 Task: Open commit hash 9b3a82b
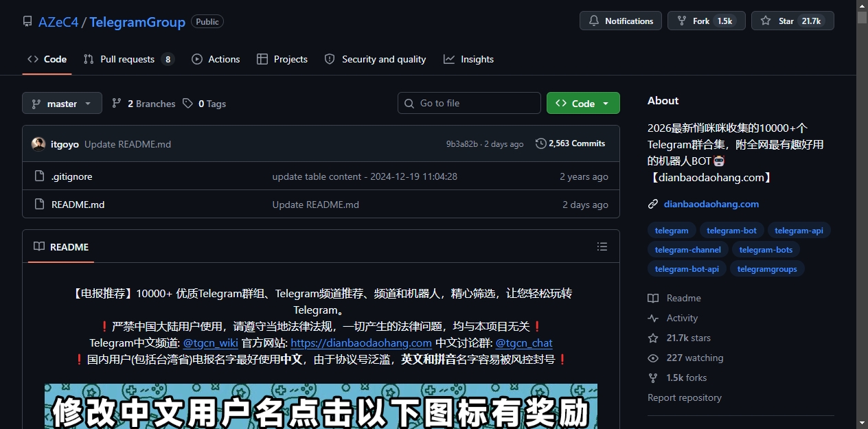[x=462, y=144]
